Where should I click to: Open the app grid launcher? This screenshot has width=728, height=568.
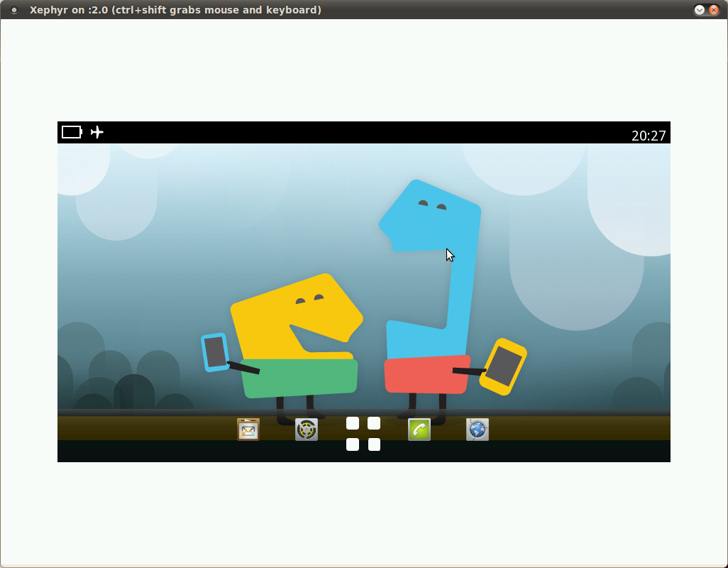pos(363,434)
